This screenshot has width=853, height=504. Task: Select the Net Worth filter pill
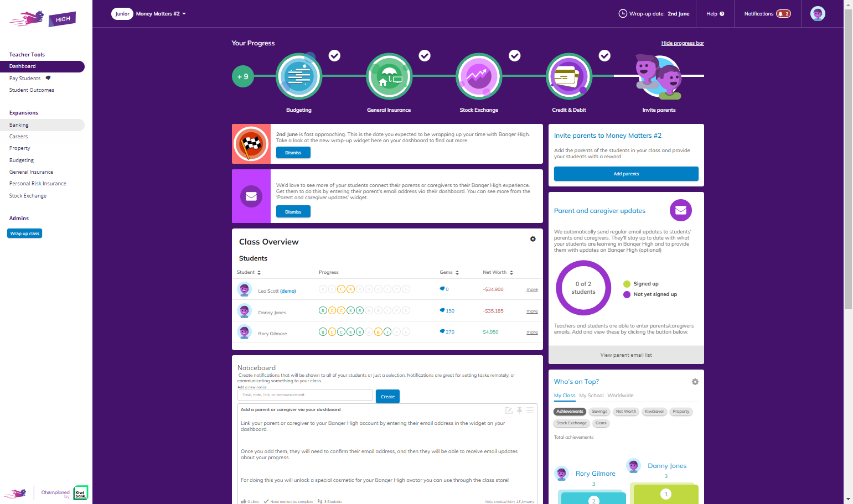pos(626,412)
